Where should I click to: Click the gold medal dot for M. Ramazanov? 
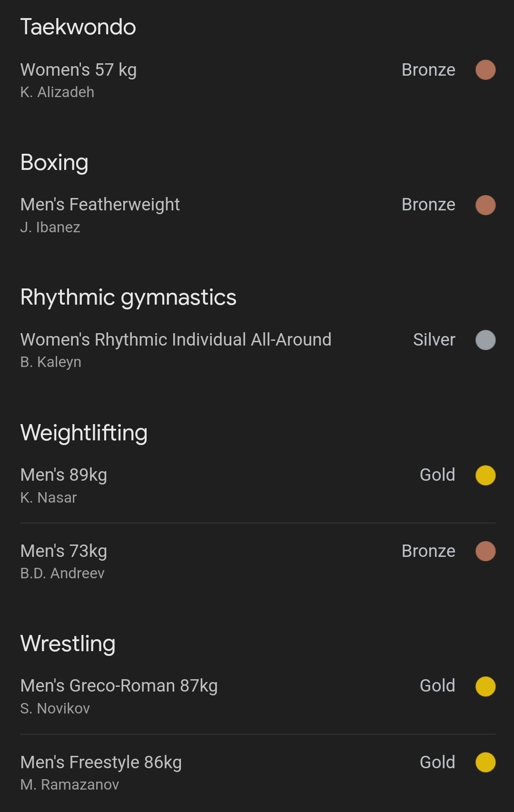click(x=485, y=762)
